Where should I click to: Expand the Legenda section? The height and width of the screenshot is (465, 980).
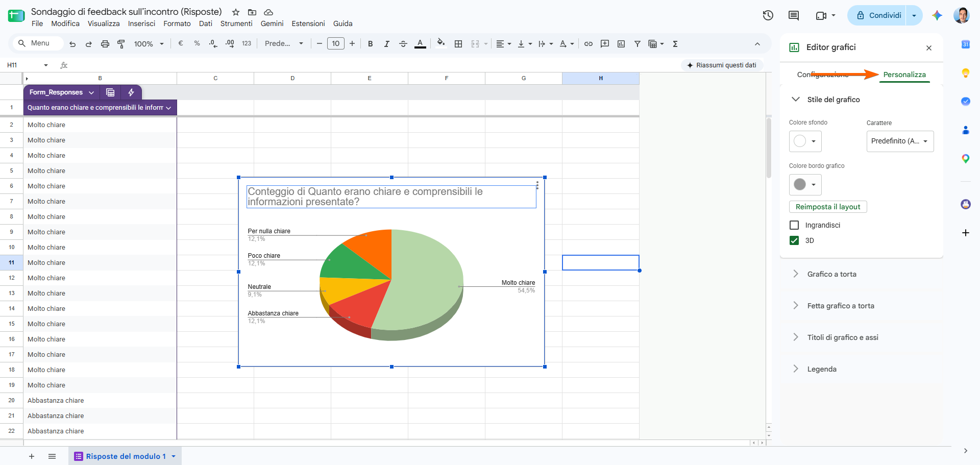[x=796, y=369]
